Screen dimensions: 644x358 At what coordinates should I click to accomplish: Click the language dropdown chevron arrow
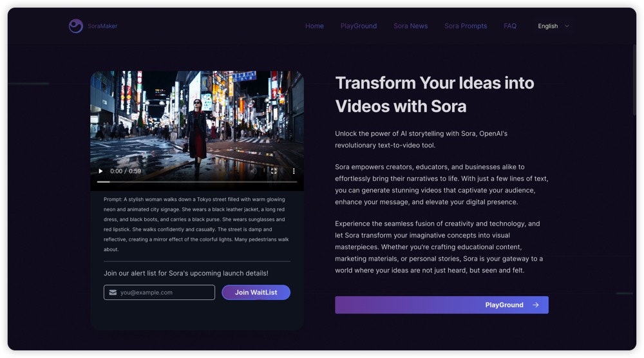[567, 26]
